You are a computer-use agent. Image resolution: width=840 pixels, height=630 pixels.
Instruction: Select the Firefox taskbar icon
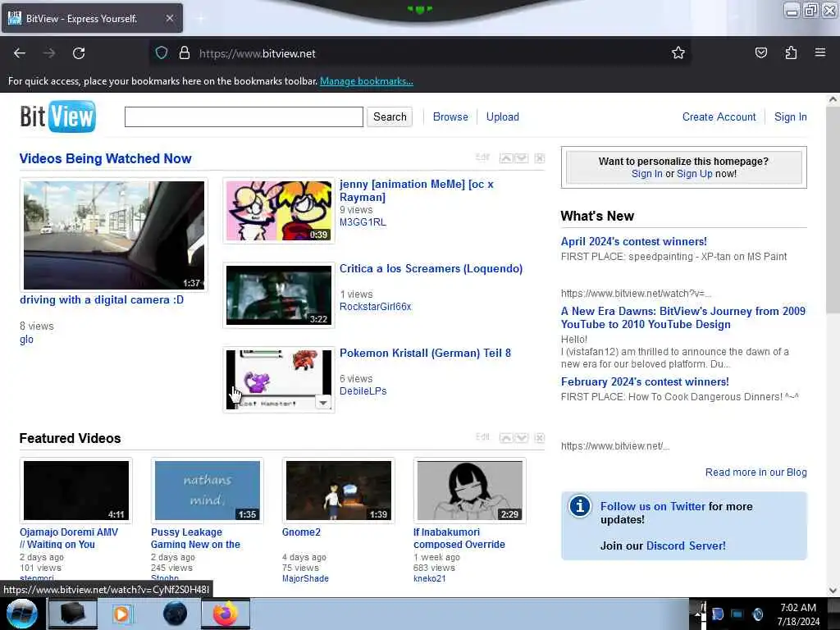(225, 614)
